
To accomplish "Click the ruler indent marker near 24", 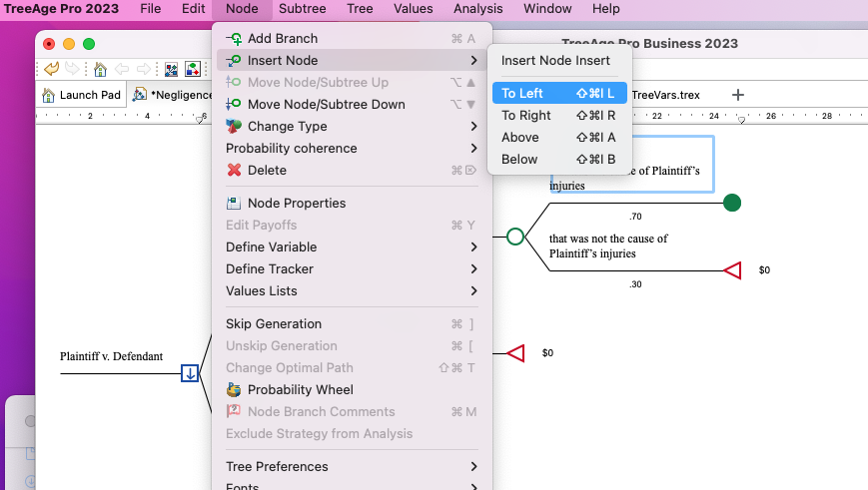I will [742, 120].
